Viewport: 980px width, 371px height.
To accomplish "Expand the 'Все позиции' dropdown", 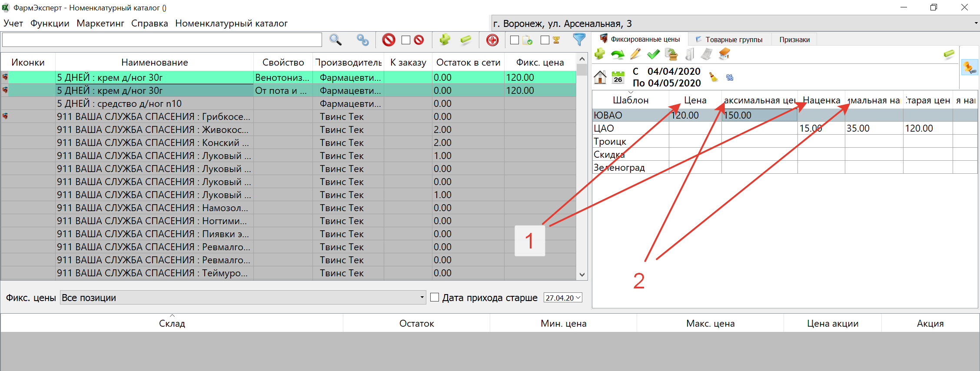I will [422, 298].
